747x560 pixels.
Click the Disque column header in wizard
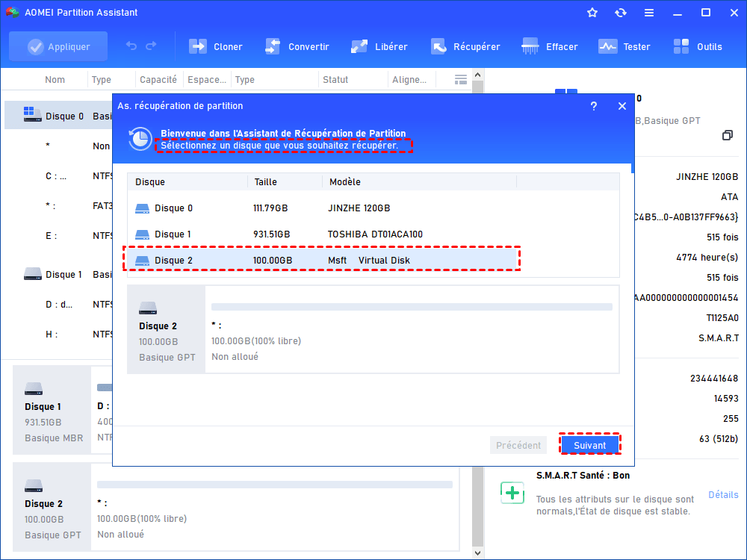click(x=187, y=182)
